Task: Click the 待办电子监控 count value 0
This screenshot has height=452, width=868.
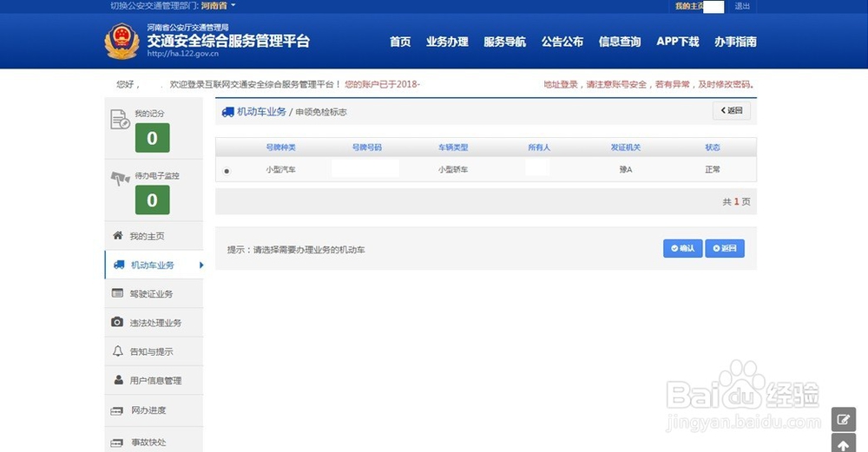Action: tap(152, 200)
